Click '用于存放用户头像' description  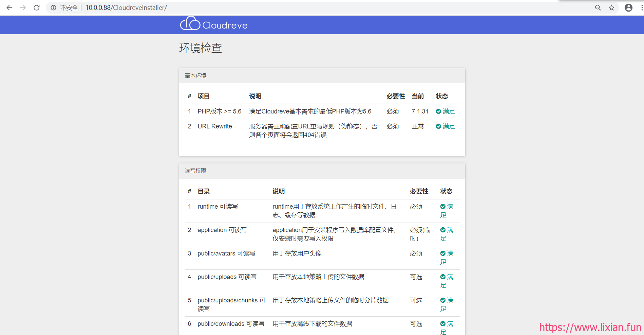(297, 253)
